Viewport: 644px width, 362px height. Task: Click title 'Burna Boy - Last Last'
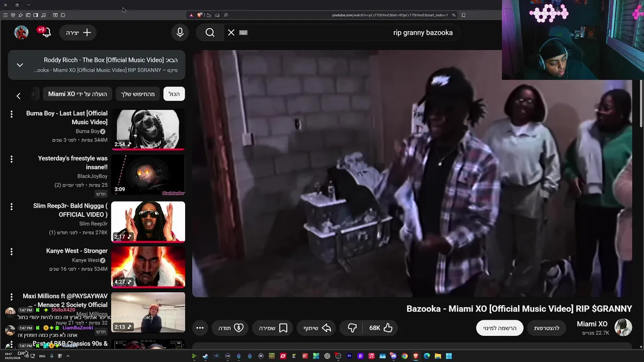[x=67, y=118]
